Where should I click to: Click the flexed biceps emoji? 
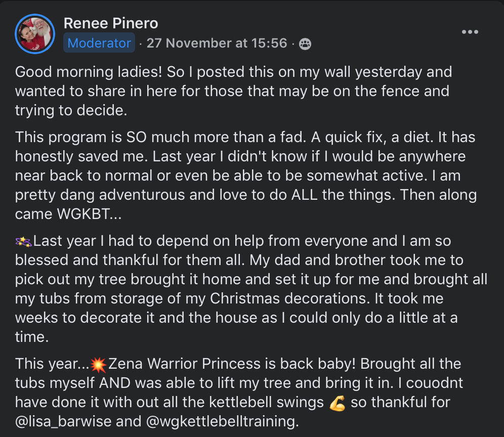337,403
